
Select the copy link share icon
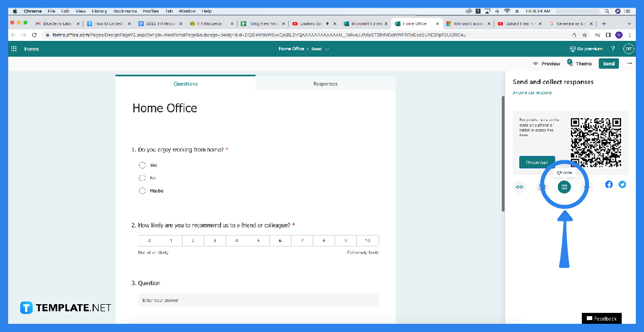(520, 187)
